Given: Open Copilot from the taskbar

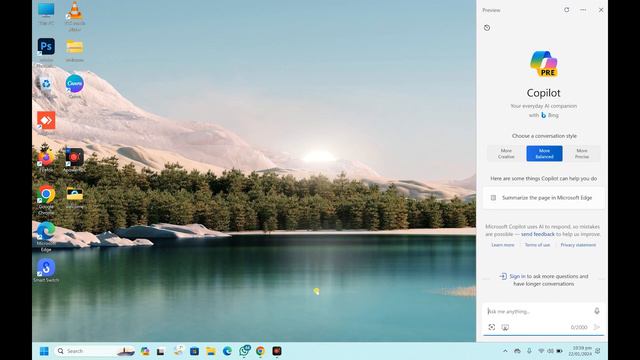Looking at the screenshot, I should 145,351.
